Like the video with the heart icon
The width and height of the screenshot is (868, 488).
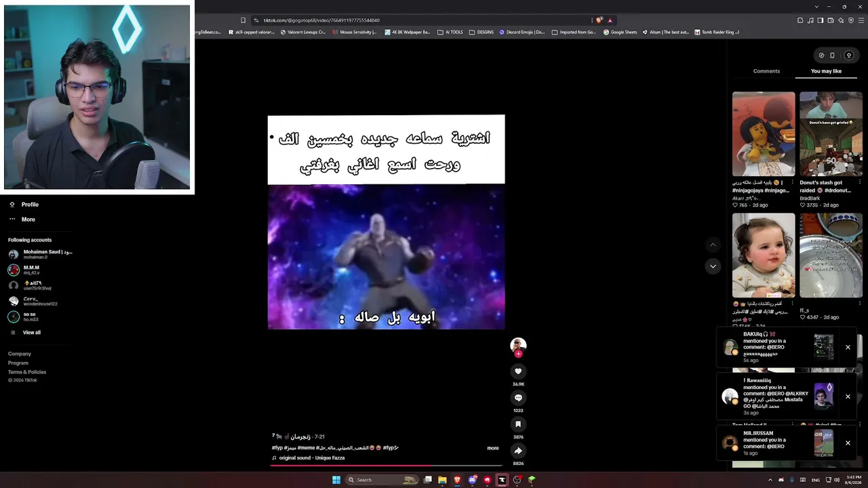(x=518, y=371)
